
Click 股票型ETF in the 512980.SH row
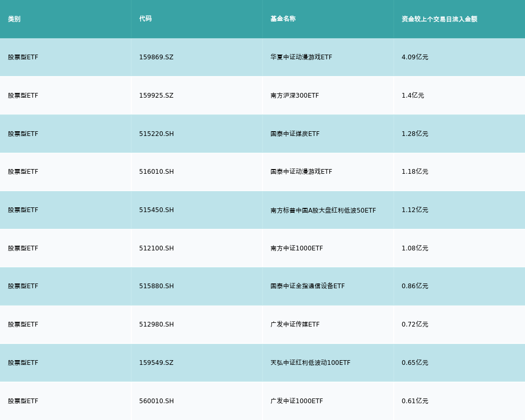[23, 324]
